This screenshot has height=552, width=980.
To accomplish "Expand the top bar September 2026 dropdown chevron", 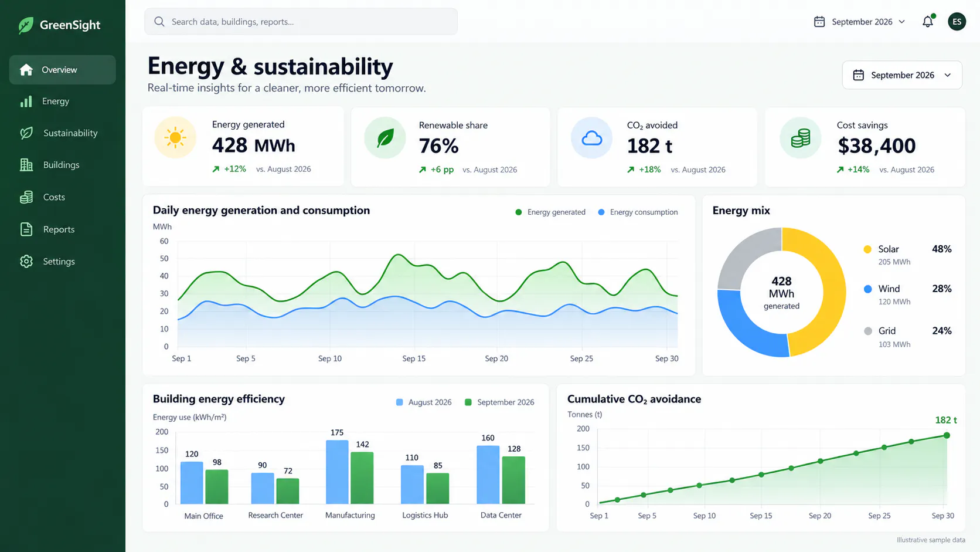I will tap(902, 22).
